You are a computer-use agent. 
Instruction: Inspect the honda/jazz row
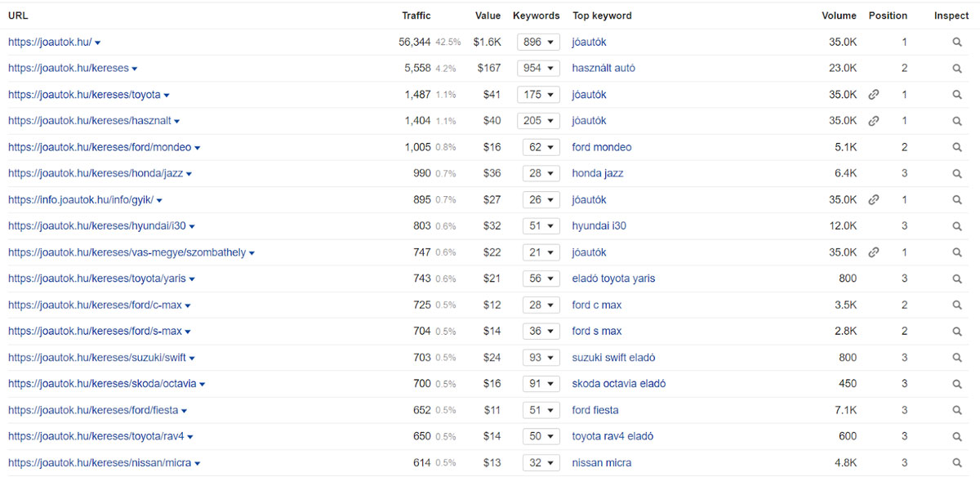[957, 174]
